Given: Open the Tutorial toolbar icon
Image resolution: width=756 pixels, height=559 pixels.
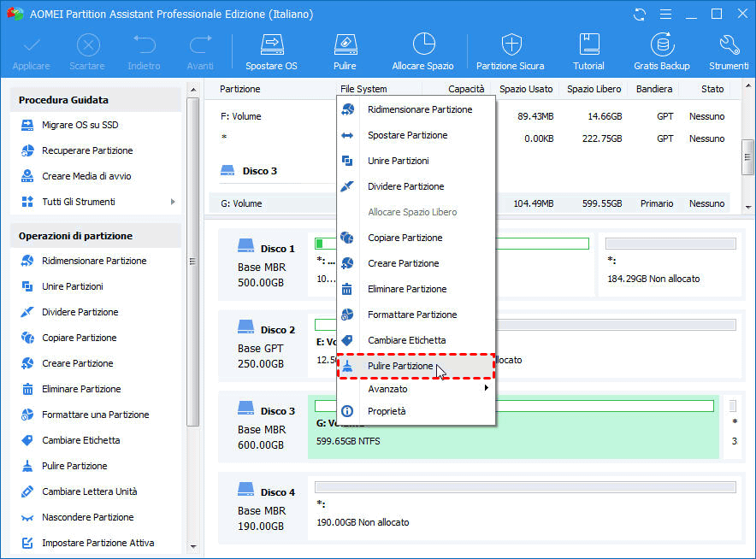Looking at the screenshot, I should [588, 51].
